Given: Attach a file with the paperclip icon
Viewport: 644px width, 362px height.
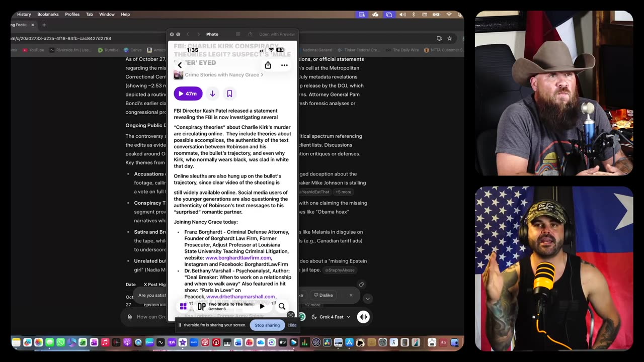Looking at the screenshot, I should tap(130, 317).
